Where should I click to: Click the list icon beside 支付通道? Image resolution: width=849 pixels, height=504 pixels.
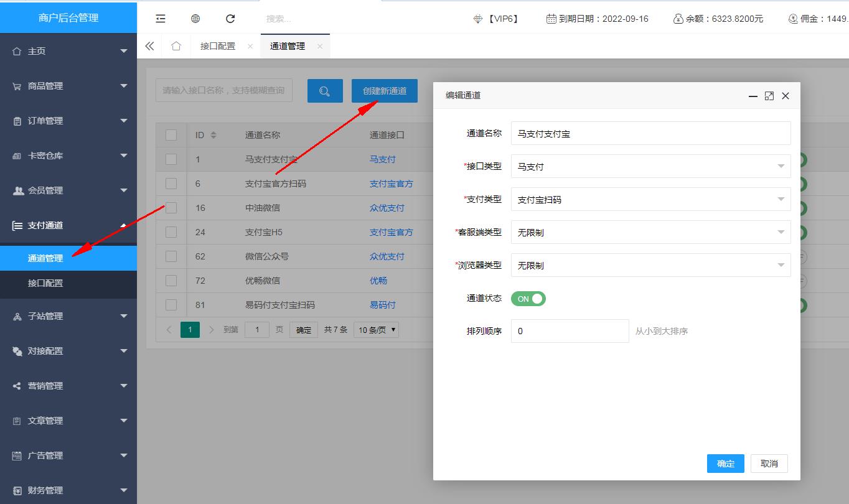coord(17,225)
